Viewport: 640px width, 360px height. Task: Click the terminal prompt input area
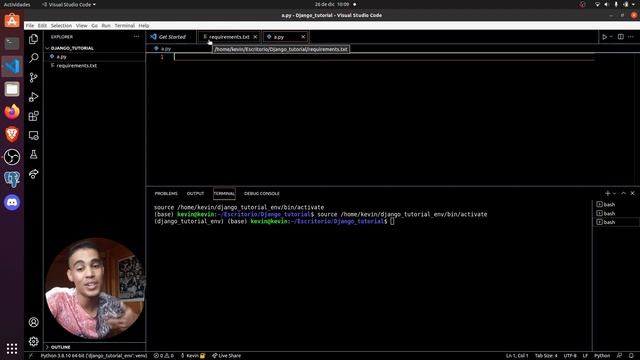point(392,221)
